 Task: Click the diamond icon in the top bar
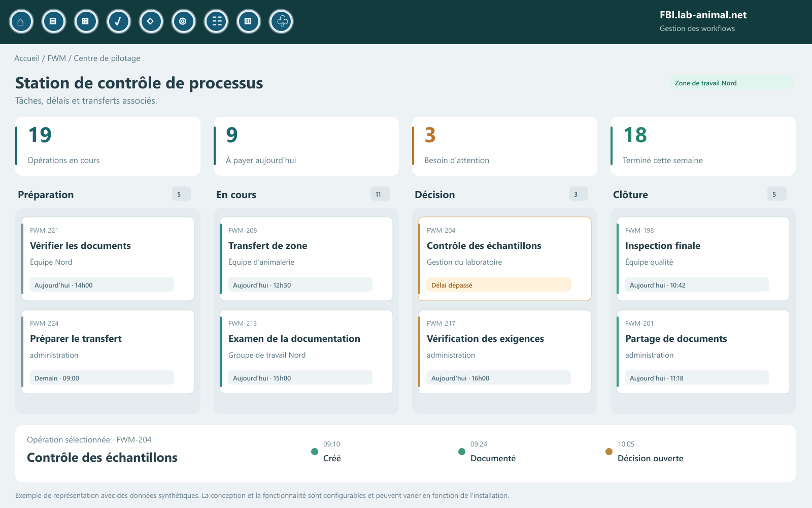tap(151, 22)
